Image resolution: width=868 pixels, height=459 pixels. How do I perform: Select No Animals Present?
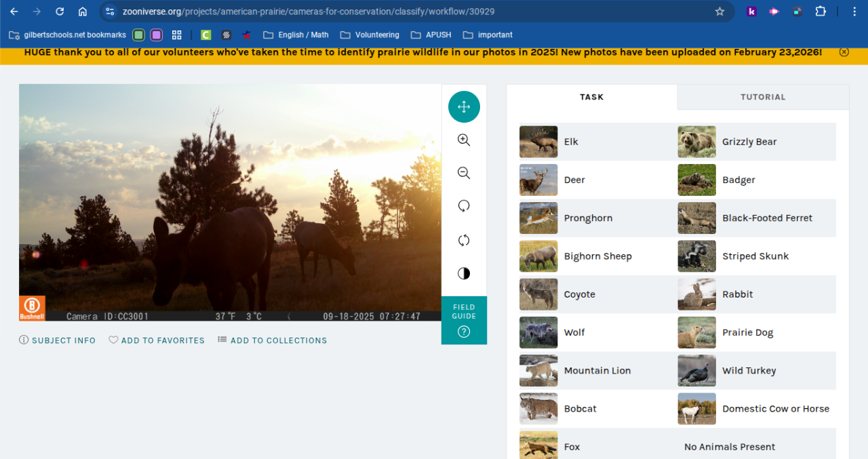pos(757,443)
